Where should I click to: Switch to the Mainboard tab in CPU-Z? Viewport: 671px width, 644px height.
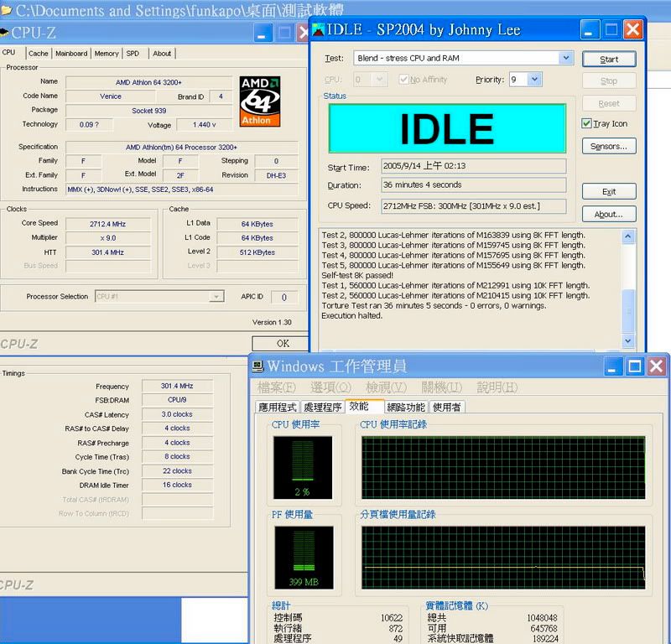click(x=71, y=54)
